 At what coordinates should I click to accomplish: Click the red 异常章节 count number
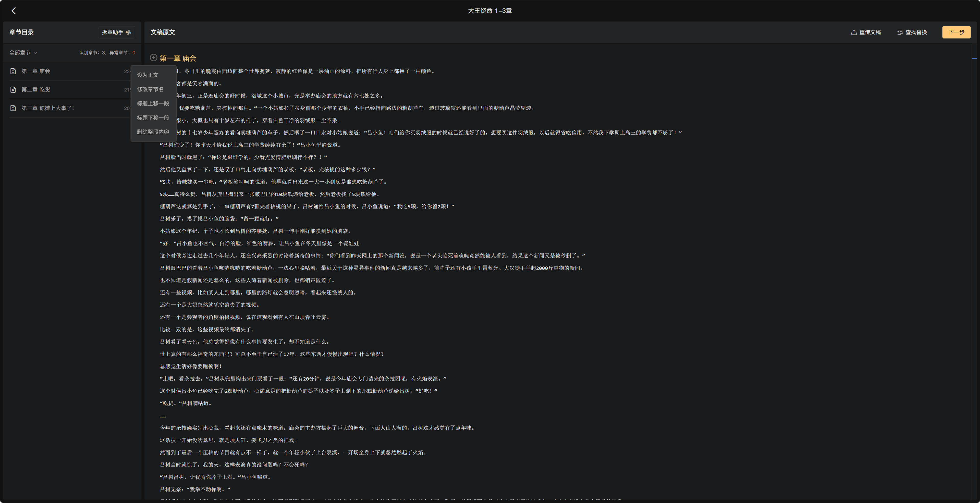tap(133, 53)
